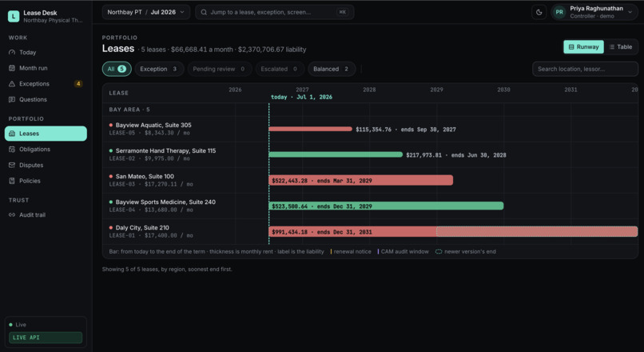Open the Northbay PT Jul 2026 period dropdown
The image size is (644, 352).
145,12
